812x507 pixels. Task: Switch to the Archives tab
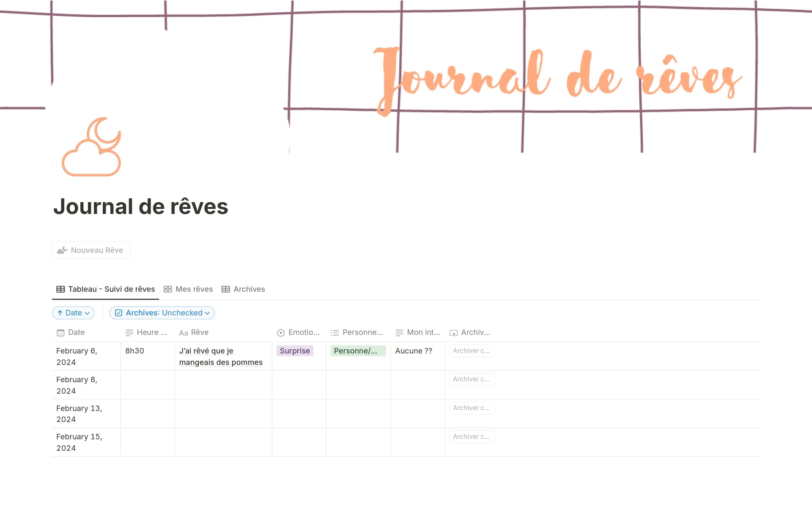243,289
